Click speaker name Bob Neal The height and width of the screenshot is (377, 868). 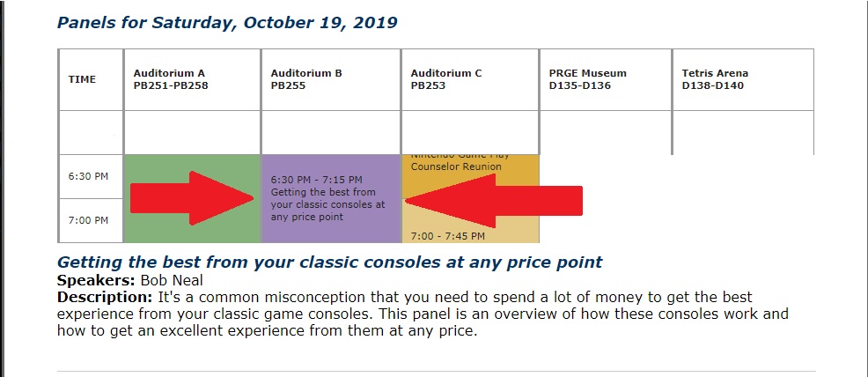(171, 280)
